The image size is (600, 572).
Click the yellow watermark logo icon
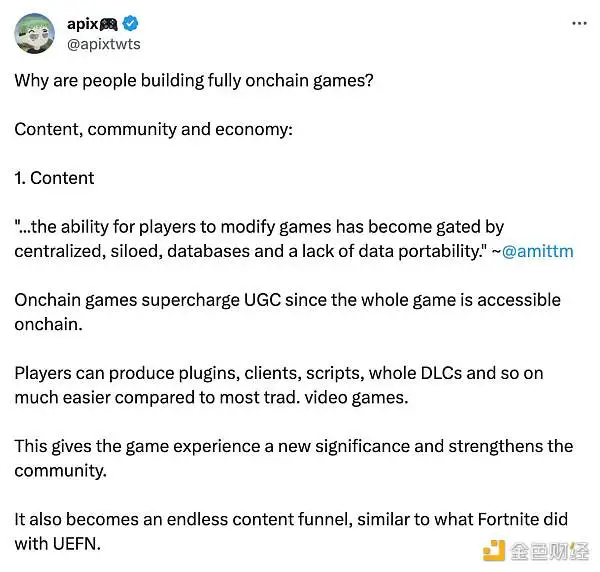[494, 550]
